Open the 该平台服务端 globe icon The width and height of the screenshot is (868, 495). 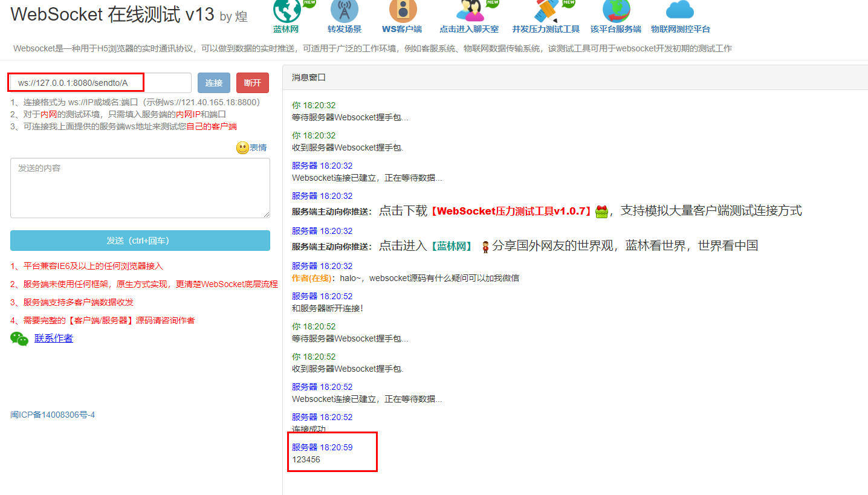click(x=617, y=10)
